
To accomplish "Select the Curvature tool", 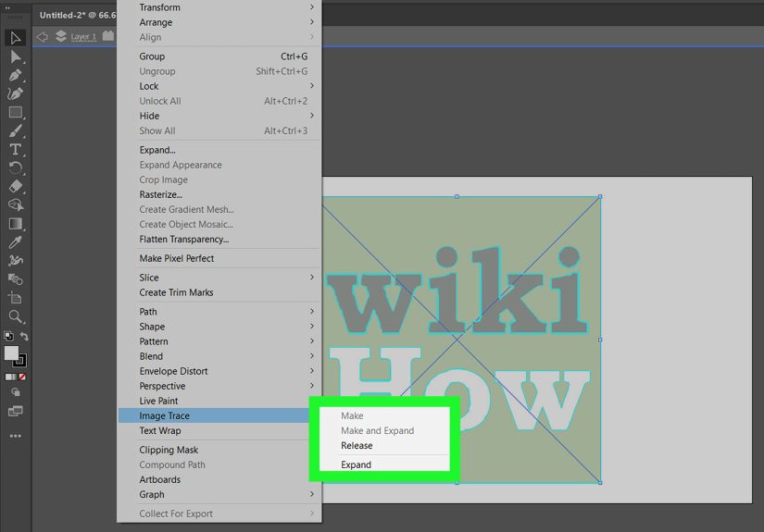I will tap(16, 94).
